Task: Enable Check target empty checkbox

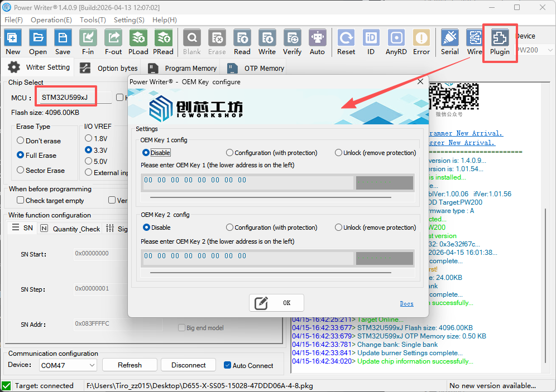Action: (21, 201)
